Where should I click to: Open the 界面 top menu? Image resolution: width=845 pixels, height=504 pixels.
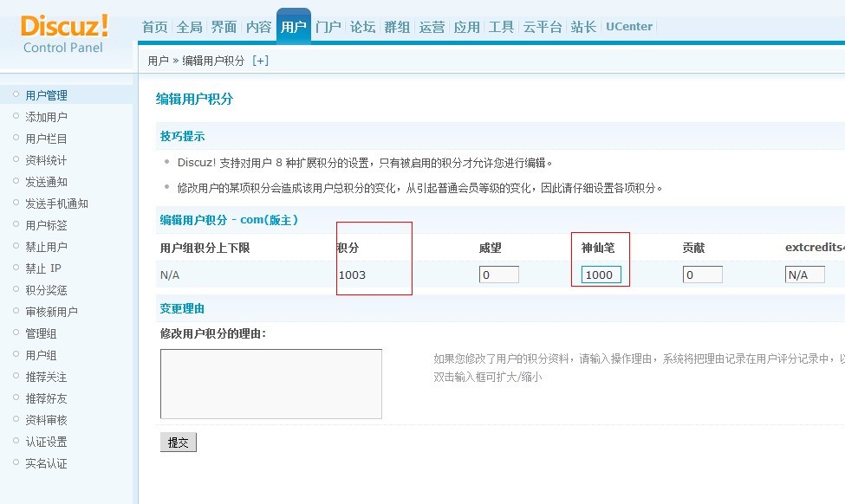click(x=224, y=27)
